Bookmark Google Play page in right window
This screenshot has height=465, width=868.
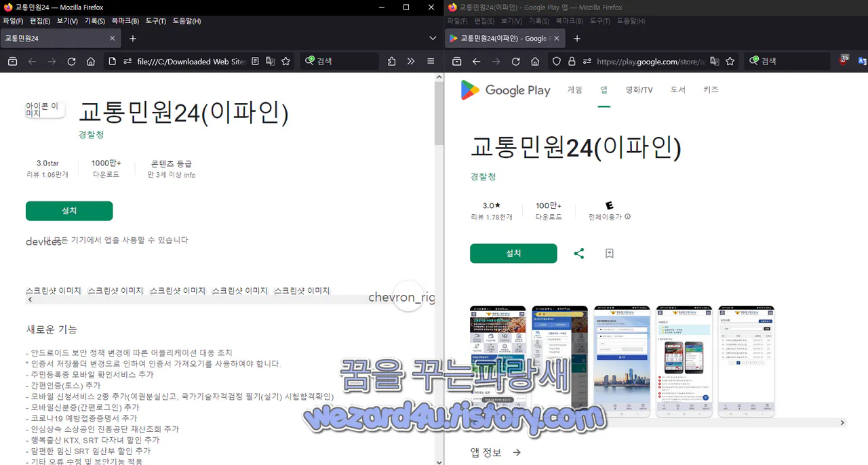click(x=730, y=61)
